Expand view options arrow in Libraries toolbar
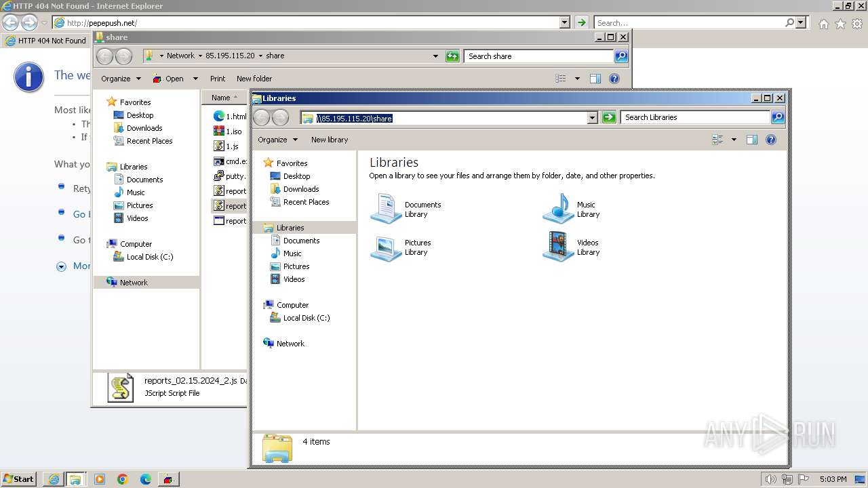 [734, 140]
